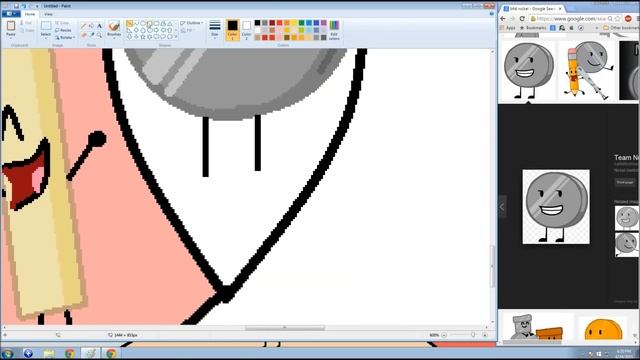Open the Rotate dropdown

(65, 38)
